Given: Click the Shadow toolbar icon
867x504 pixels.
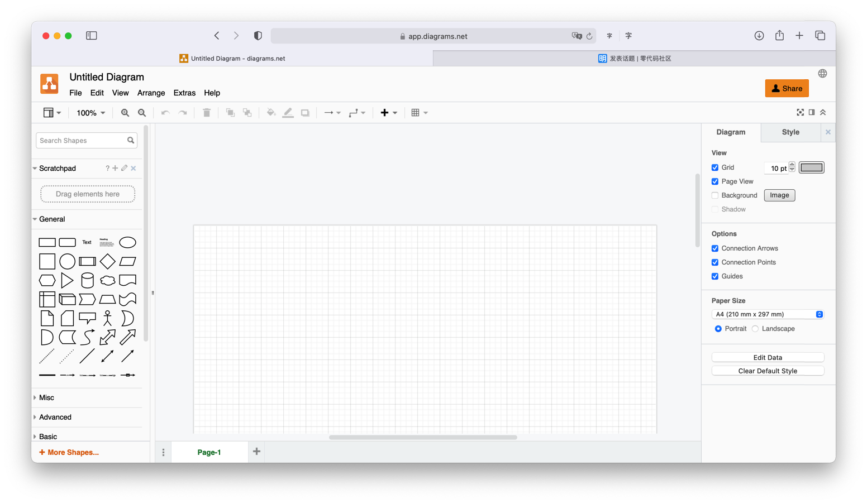Looking at the screenshot, I should [x=305, y=113].
